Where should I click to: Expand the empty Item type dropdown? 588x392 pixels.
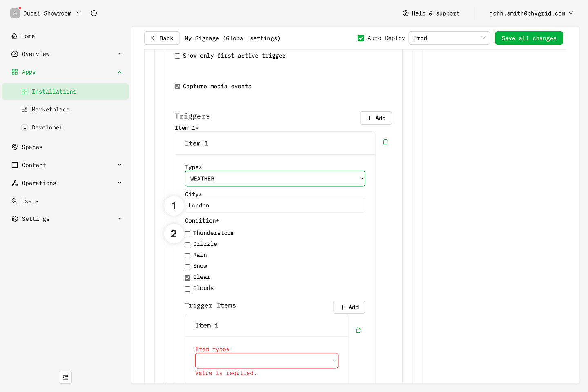(267, 361)
